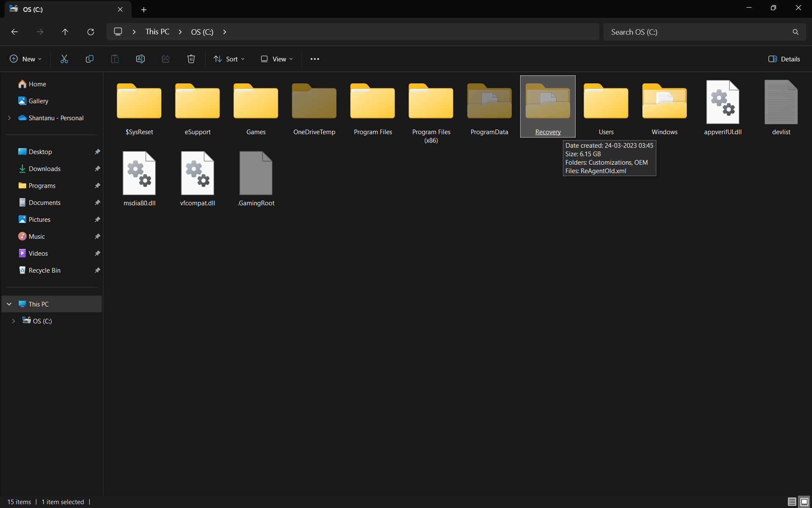
Task: Expand the OS (C:) tree node
Action: [14, 321]
